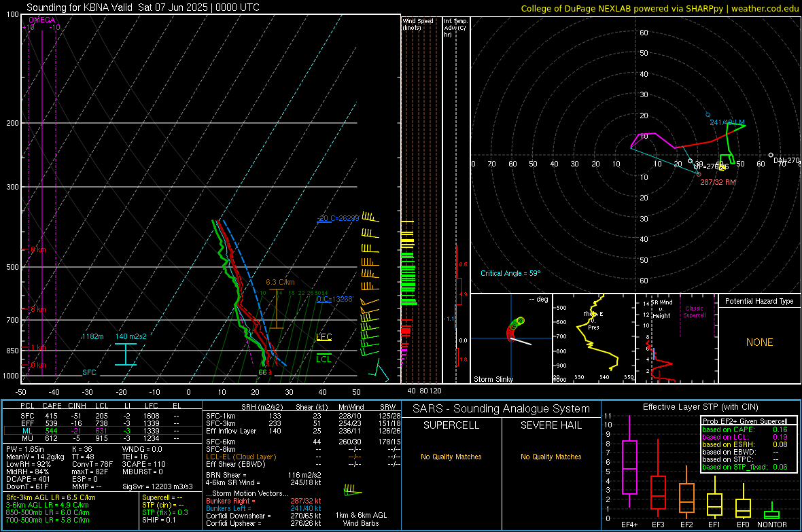This screenshot has width=802, height=532.
Task: Click the Theta-E v. Pres plot label
Action: 593,320
